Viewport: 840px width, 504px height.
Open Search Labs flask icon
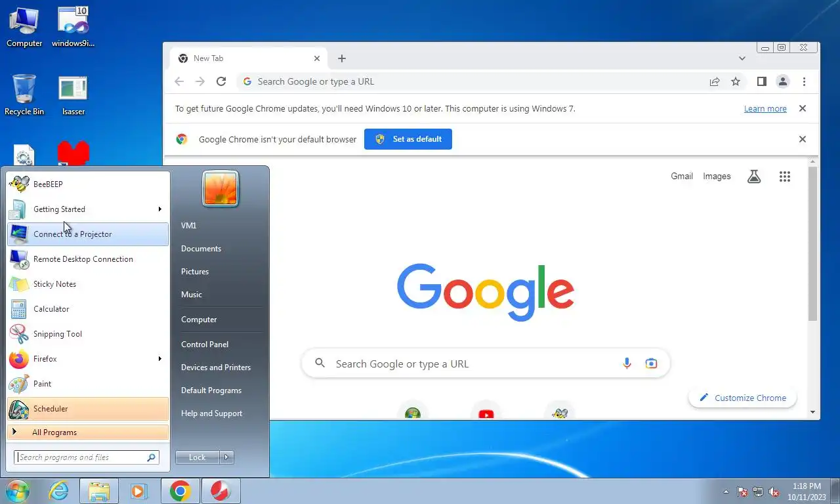point(754,177)
